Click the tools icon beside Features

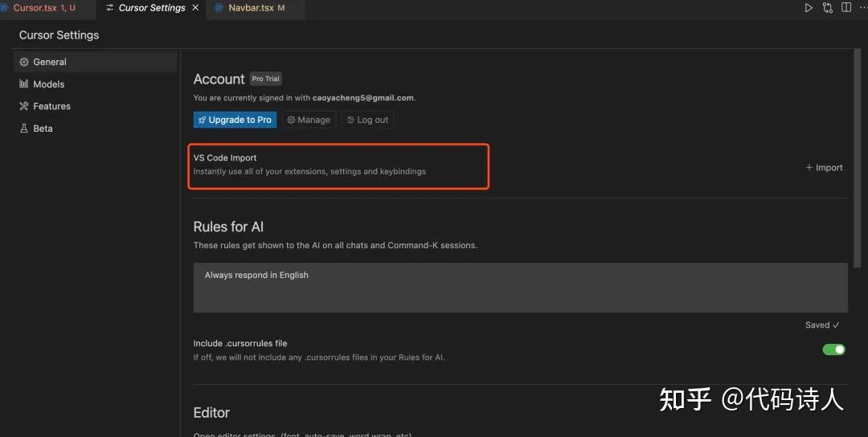coord(24,106)
